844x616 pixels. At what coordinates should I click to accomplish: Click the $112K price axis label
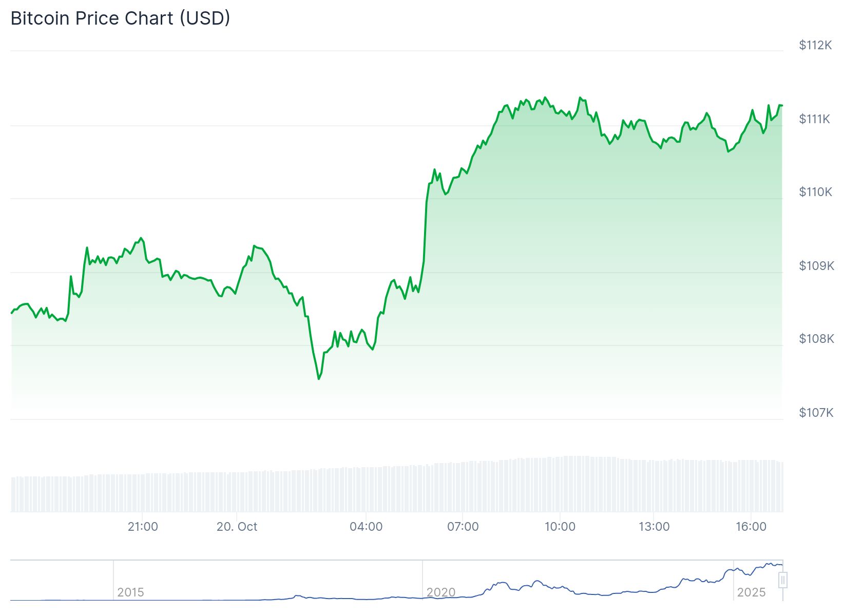815,45
